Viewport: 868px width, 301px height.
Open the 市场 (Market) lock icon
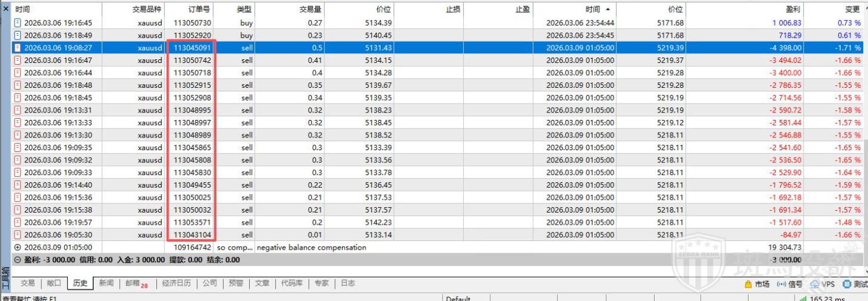click(749, 284)
